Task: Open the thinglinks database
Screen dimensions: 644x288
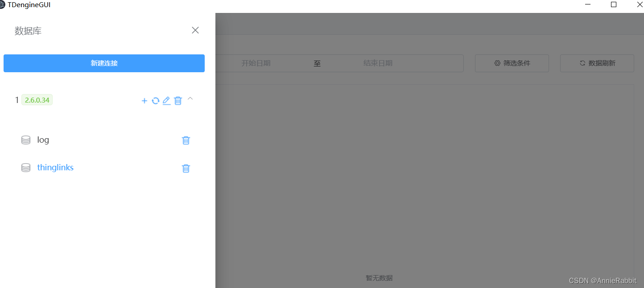Action: 55,167
